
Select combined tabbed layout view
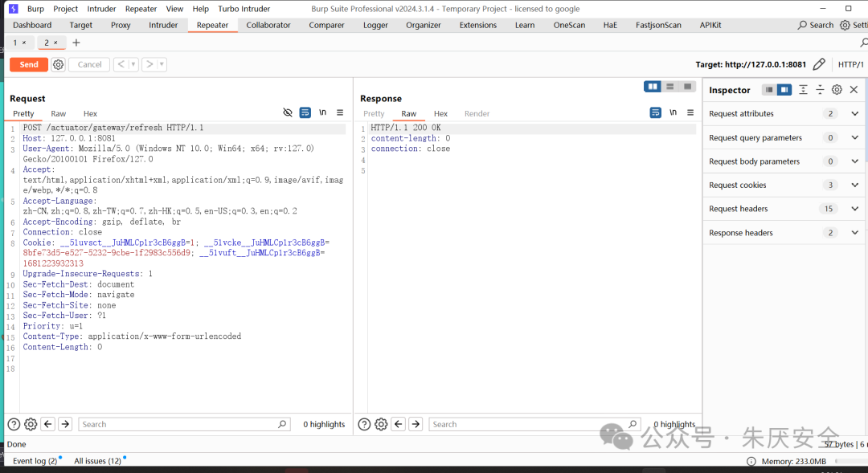click(x=687, y=86)
